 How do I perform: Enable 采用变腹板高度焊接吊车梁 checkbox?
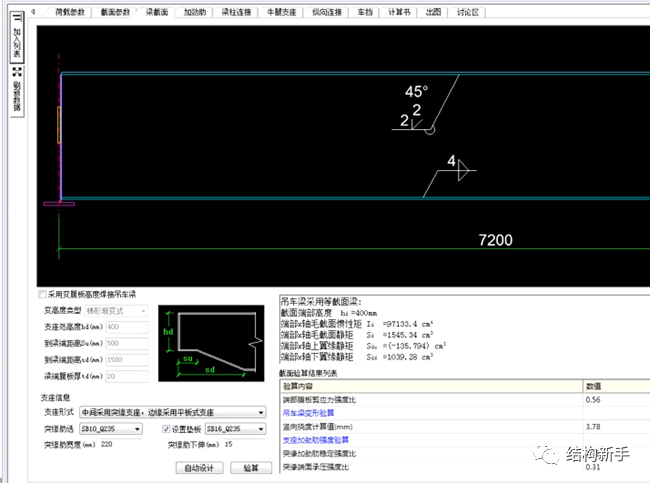point(41,294)
